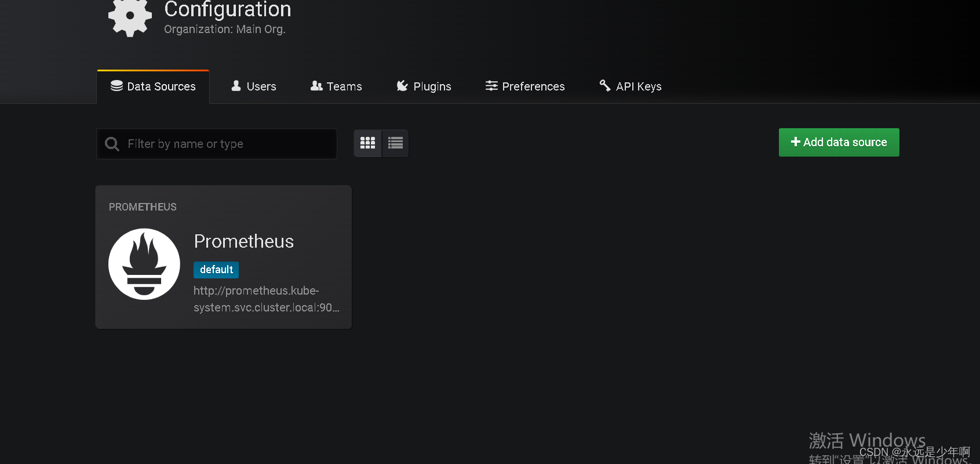Click the search magnifier icon
Image resolution: width=980 pixels, height=464 pixels.
pos(112,144)
